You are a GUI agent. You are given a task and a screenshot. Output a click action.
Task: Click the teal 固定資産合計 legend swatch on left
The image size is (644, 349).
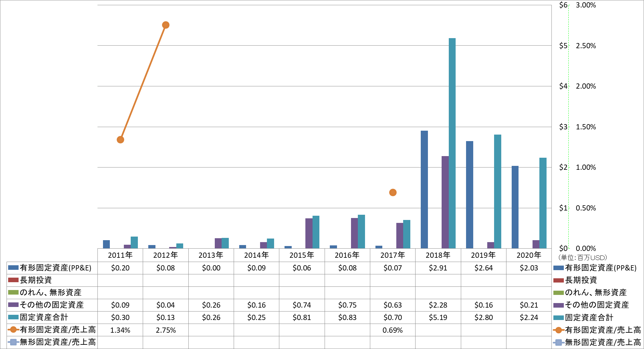click(13, 317)
